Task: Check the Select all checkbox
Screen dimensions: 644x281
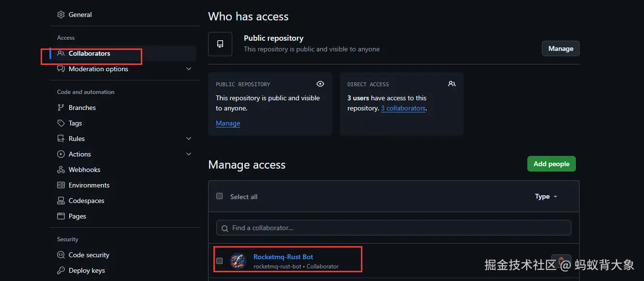Action: click(x=220, y=196)
